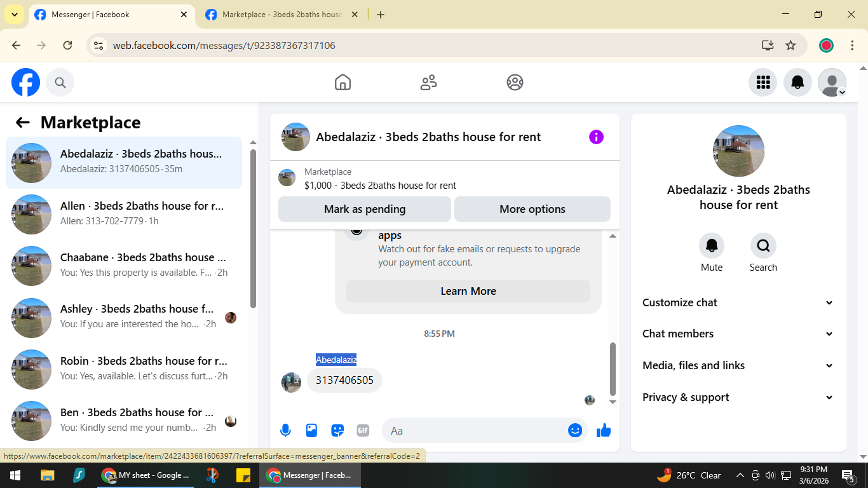The width and height of the screenshot is (868, 488).
Task: Click the conversation list scrollbar
Action: pos(253,229)
